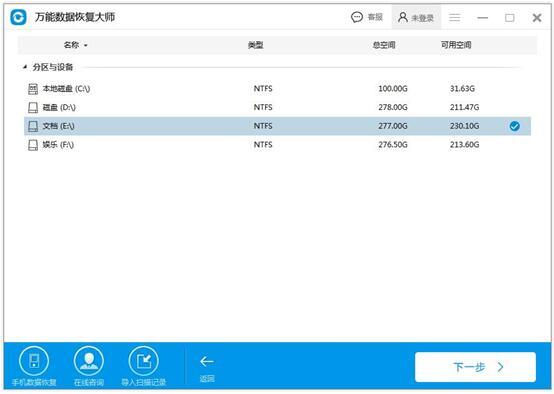Click the 总空间 column header
554x394 pixels.
[384, 45]
